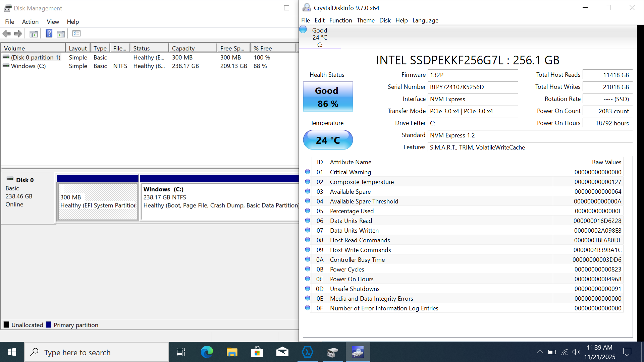The width and height of the screenshot is (644, 362).
Task: Click the Good 86 % health status button
Action: click(328, 97)
